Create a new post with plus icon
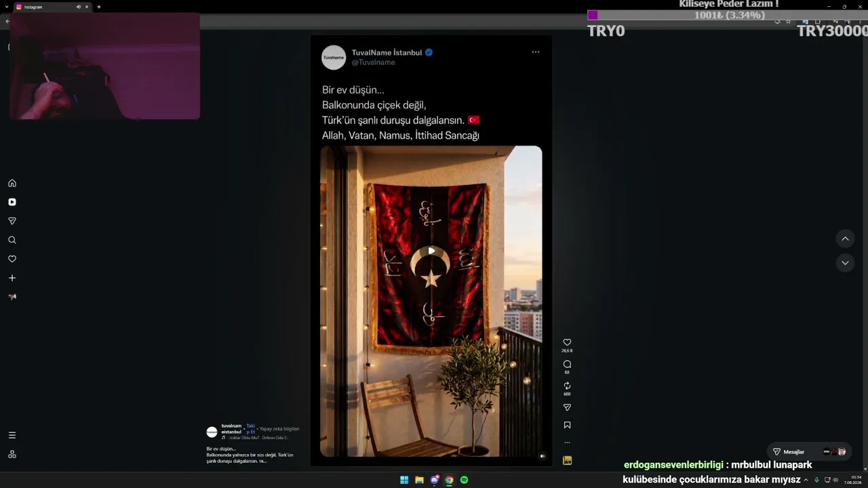This screenshot has height=488, width=868. [x=12, y=278]
